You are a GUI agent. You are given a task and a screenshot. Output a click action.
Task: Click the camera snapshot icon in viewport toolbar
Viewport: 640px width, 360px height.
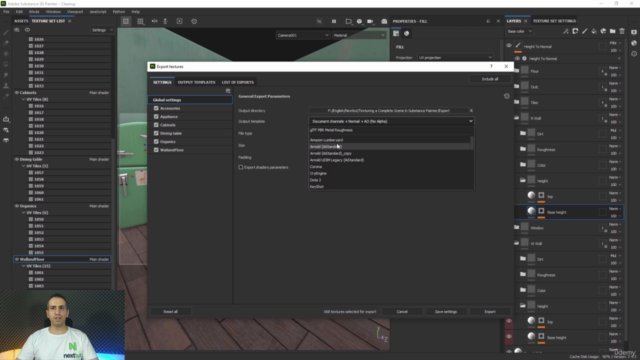[384, 21]
